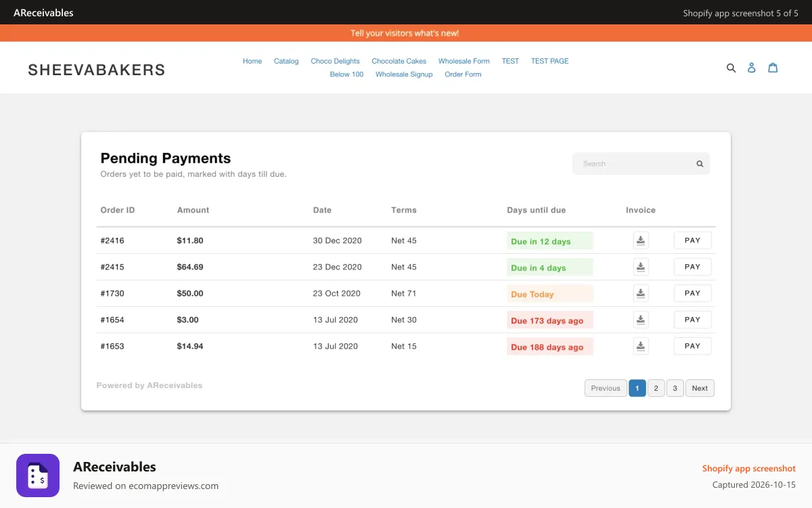Click Powered by AReceivables link

click(150, 385)
